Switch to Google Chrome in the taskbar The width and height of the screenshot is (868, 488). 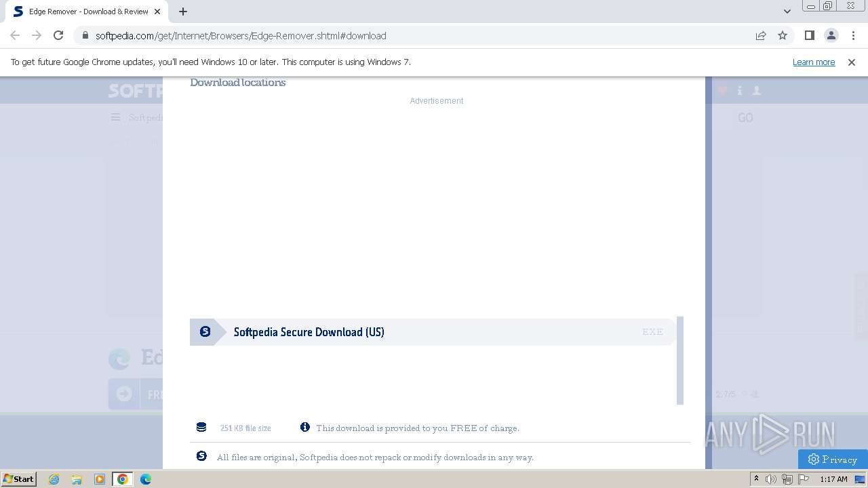coord(123,479)
